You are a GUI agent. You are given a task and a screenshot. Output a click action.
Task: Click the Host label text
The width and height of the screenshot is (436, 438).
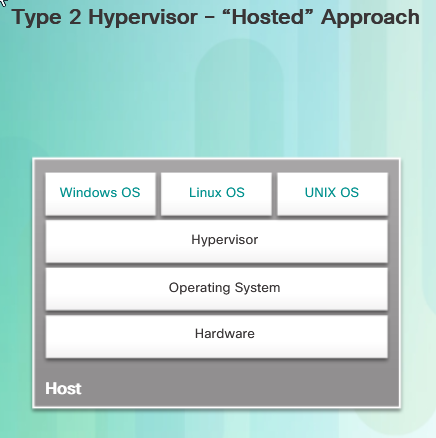tap(63, 389)
